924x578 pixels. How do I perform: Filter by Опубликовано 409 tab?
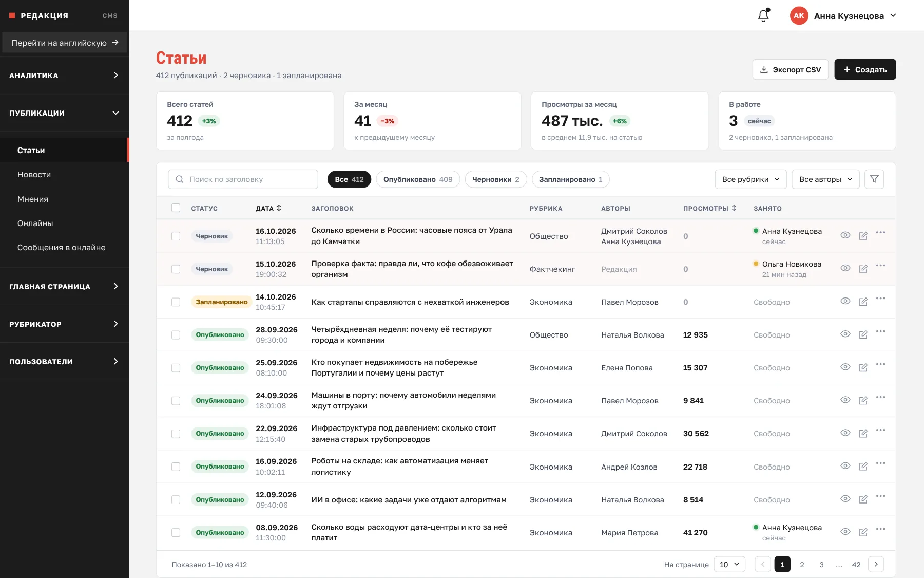click(418, 179)
